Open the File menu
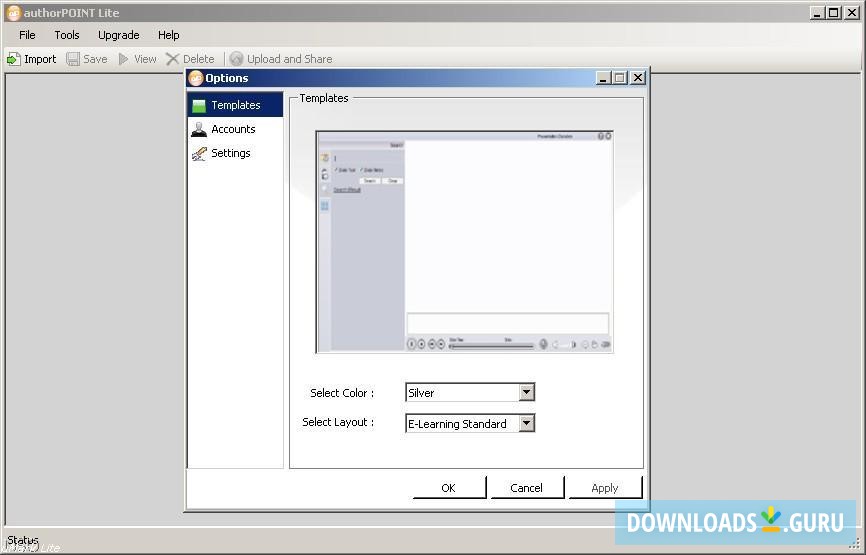Image resolution: width=866 pixels, height=555 pixels. click(x=27, y=35)
